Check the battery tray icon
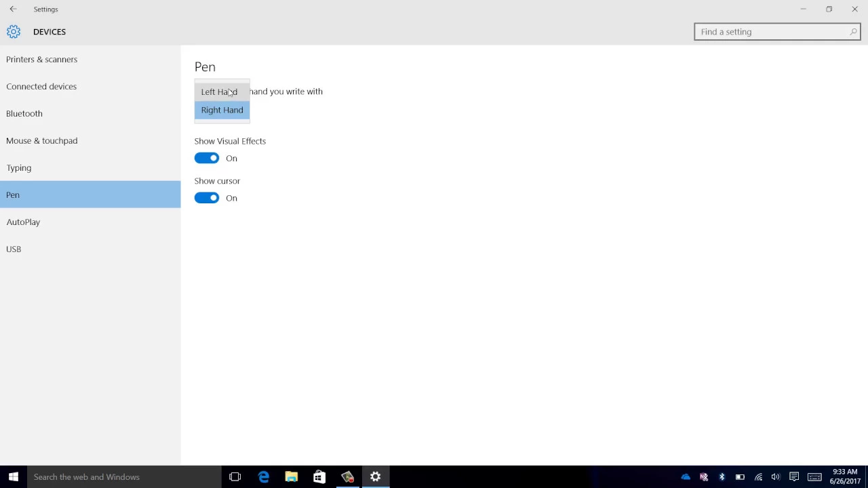This screenshot has width=868, height=488. click(x=740, y=477)
